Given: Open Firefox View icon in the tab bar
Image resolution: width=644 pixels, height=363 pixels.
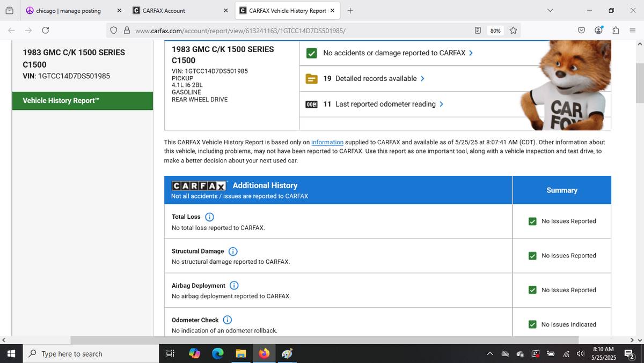Looking at the screenshot, I should click(9, 11).
